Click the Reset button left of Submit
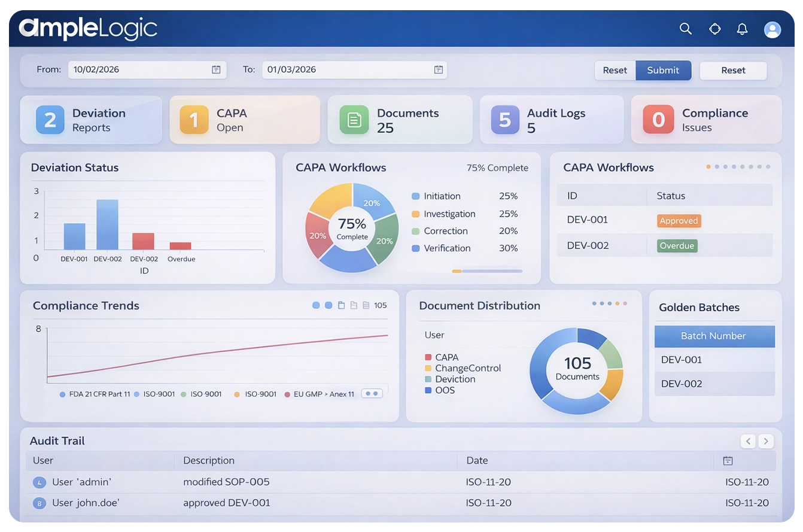 point(615,70)
